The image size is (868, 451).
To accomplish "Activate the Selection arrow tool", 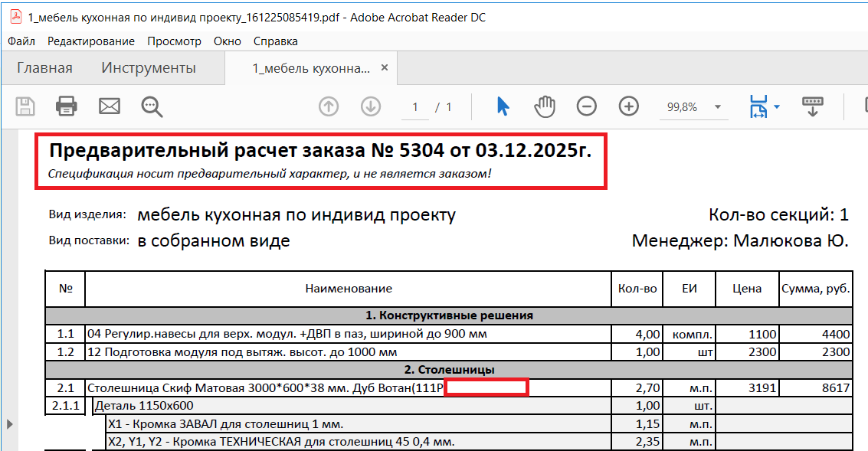I will (503, 106).
